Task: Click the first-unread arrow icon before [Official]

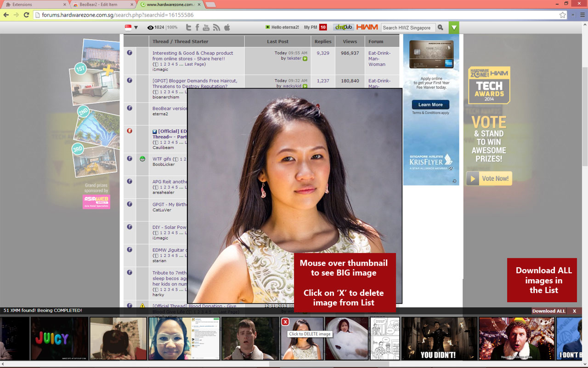Action: (155, 132)
